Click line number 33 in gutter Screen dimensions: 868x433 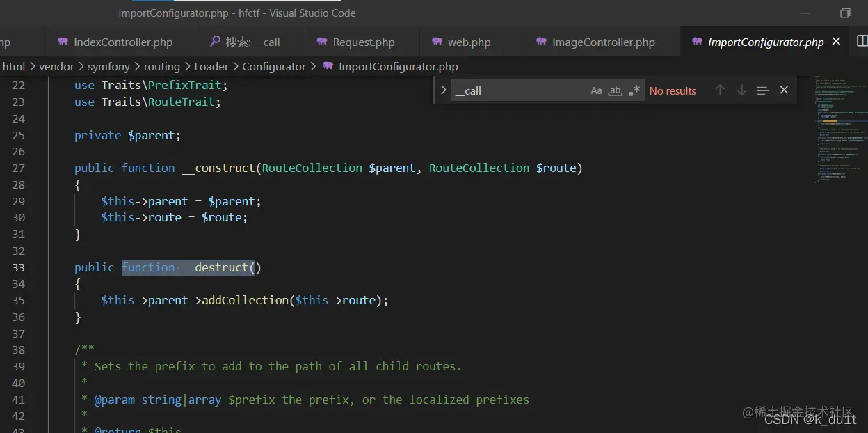(x=18, y=267)
